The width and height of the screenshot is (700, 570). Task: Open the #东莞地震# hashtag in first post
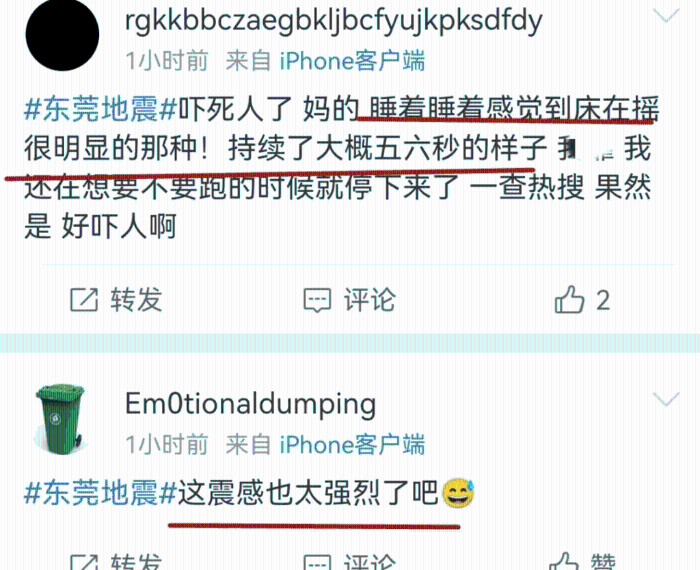(101, 109)
